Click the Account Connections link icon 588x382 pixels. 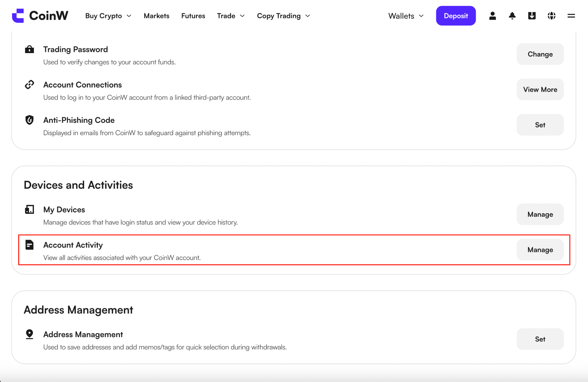pyautogui.click(x=29, y=85)
